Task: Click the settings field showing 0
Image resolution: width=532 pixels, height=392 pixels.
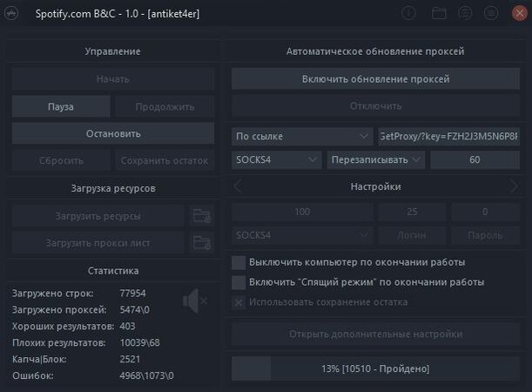Action: (x=485, y=212)
